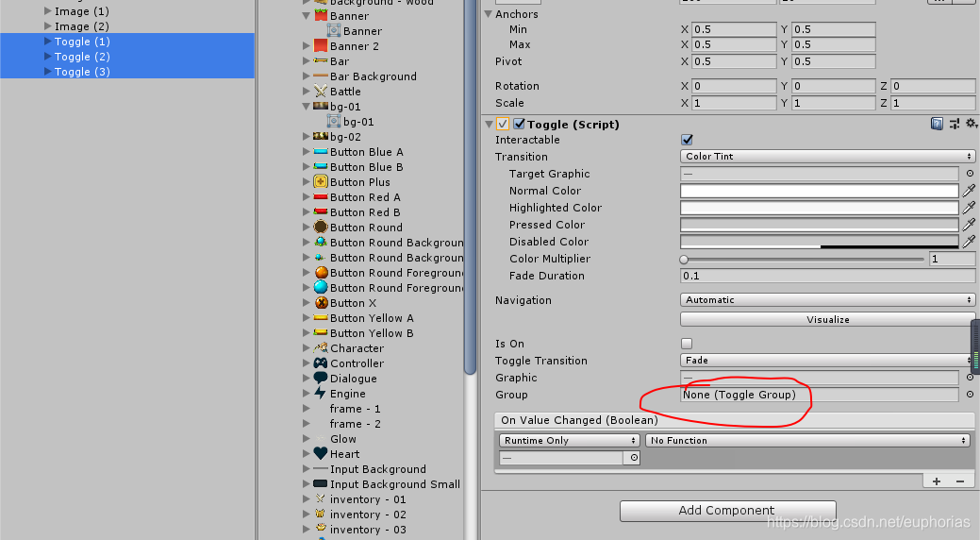The height and width of the screenshot is (540, 980).
Task: Collapse the Anchors foldout
Action: (x=489, y=14)
